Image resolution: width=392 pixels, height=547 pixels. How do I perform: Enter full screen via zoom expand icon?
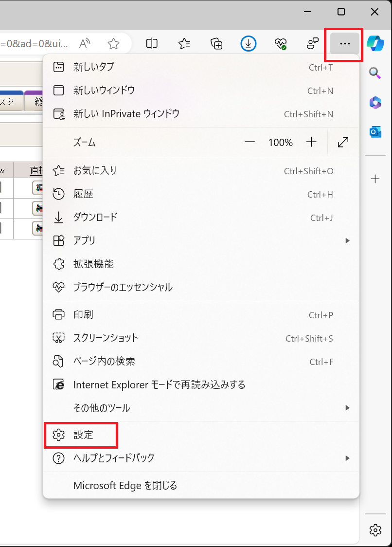(343, 142)
